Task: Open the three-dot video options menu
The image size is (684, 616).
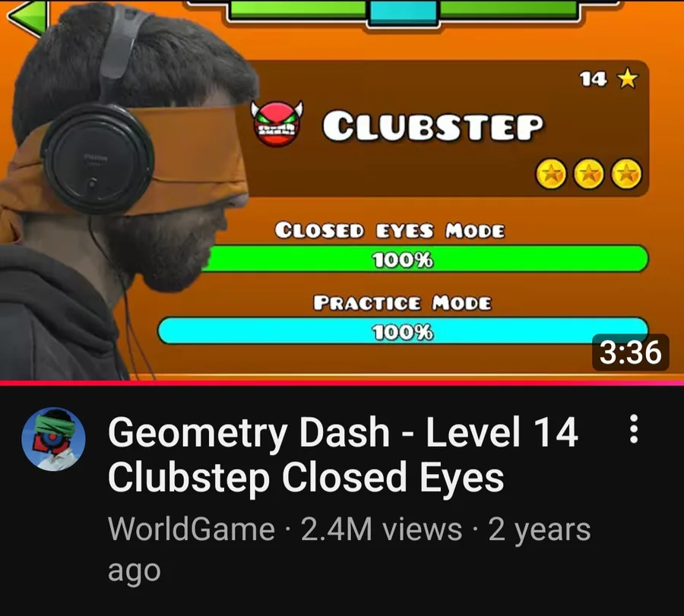Action: click(x=634, y=429)
